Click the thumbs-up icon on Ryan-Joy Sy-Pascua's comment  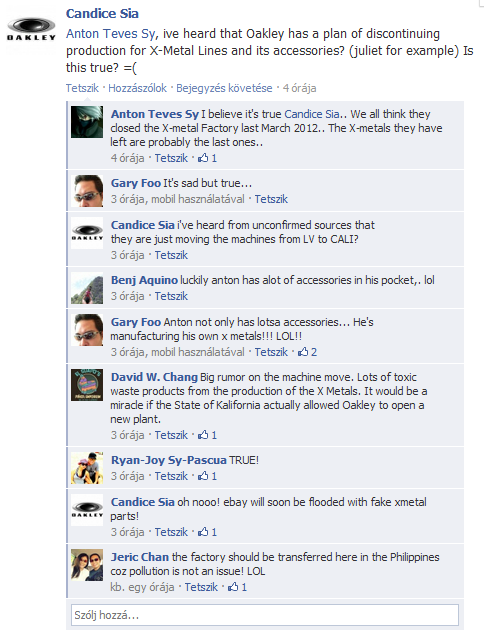(x=203, y=476)
